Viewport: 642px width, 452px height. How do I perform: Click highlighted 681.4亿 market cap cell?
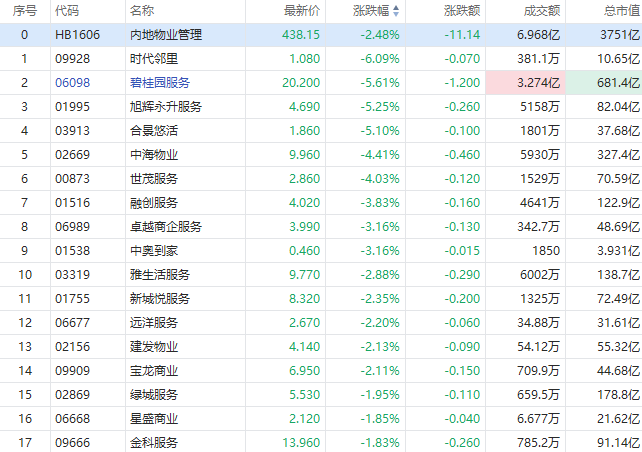604,83
